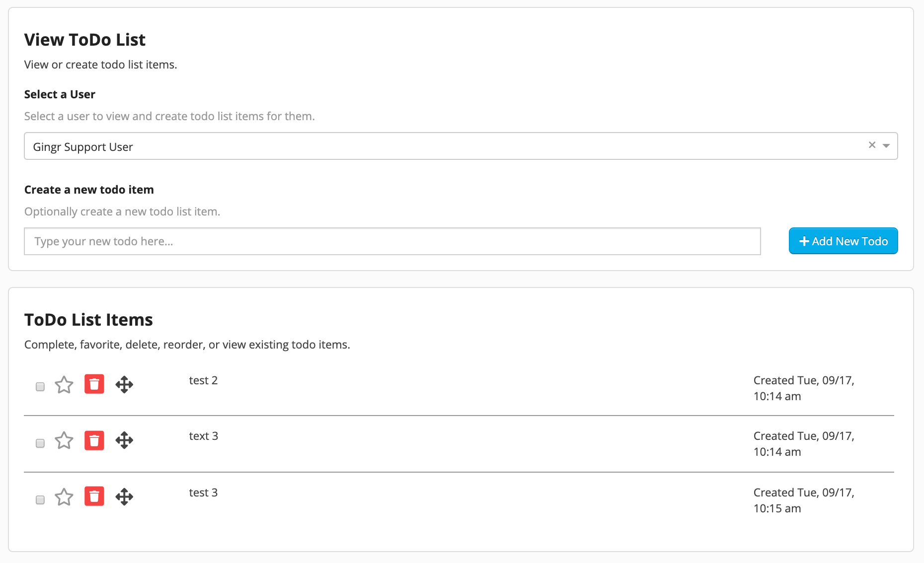Tick the checkbox for 'text 3'
Screen dimensions: 924x563
click(40, 443)
